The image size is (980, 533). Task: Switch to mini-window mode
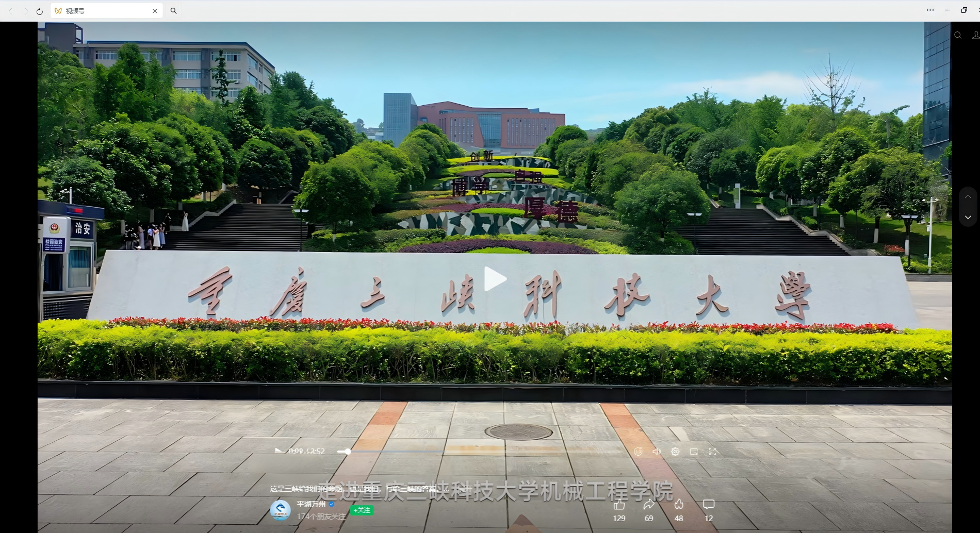point(694,452)
